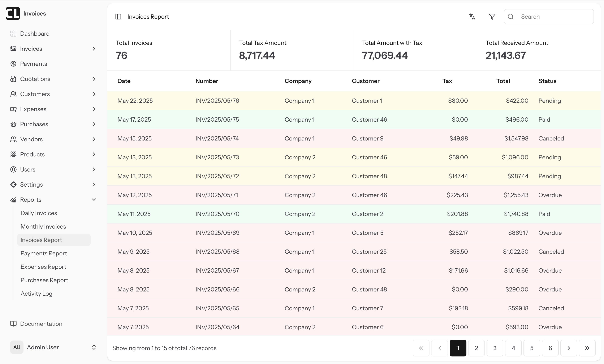Expand the Invoices sidebar chevron
This screenshot has width=604, height=364.
pyautogui.click(x=94, y=49)
